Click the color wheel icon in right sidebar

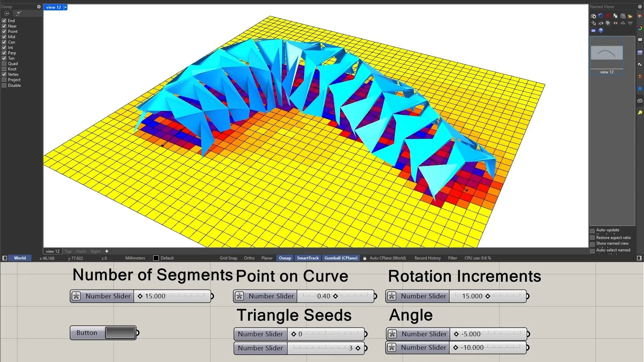(640, 28)
